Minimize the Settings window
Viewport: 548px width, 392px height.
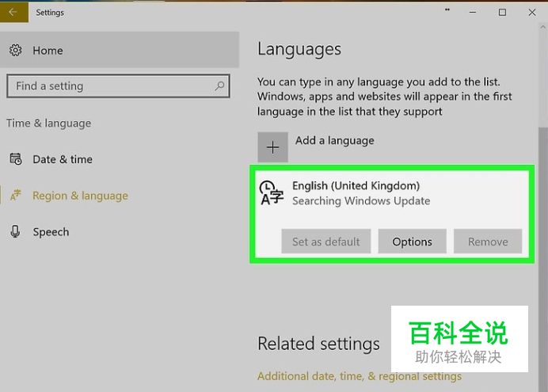[473, 13]
